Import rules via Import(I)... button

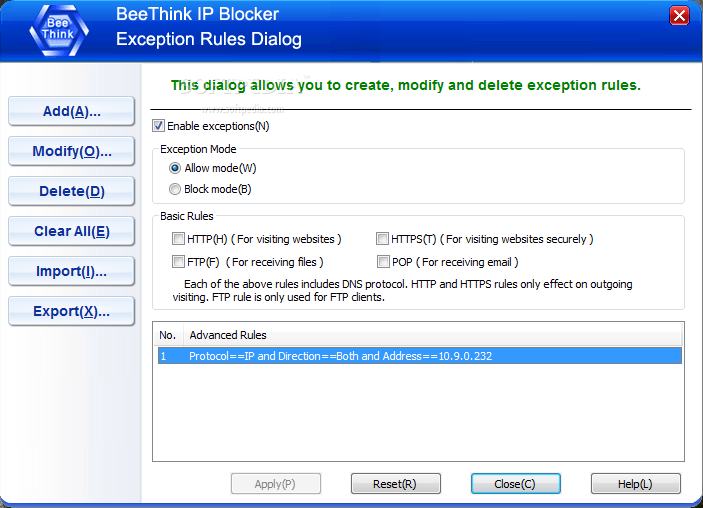pos(71,271)
